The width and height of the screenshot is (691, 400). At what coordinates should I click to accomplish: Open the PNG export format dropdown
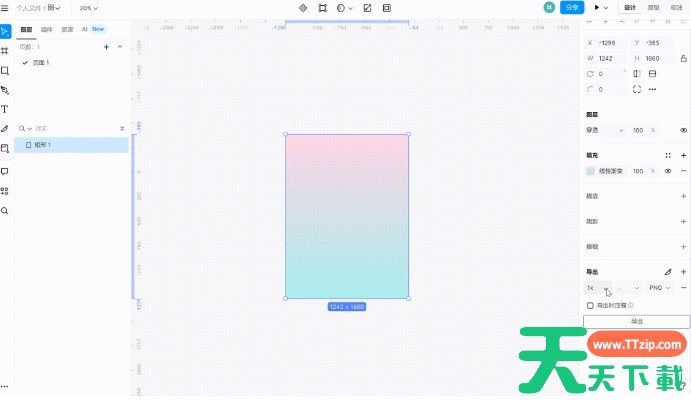click(x=659, y=288)
